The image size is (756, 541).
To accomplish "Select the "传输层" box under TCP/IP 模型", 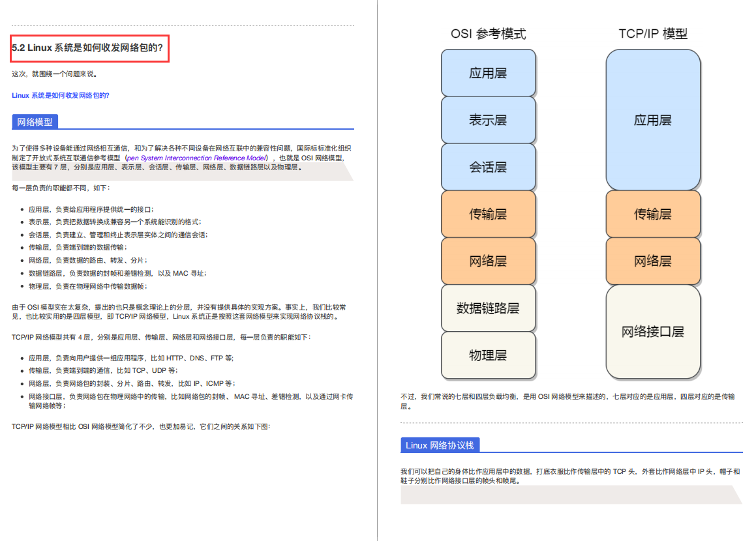I will tap(653, 214).
